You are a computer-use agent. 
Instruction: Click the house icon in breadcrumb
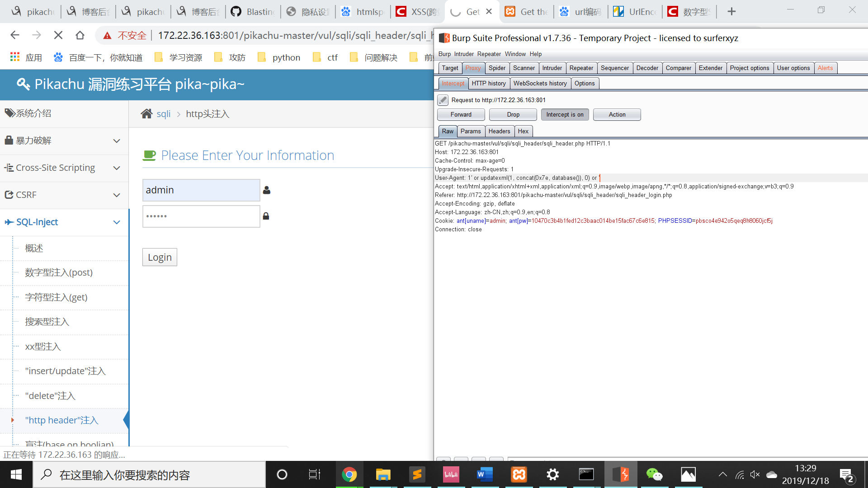coord(146,114)
